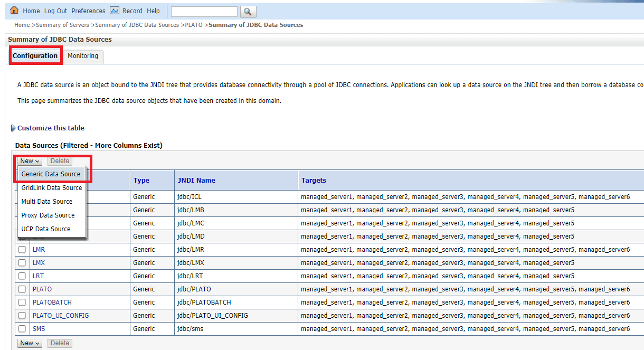Open the Configuration tab
The image size is (644, 350).
click(x=35, y=56)
